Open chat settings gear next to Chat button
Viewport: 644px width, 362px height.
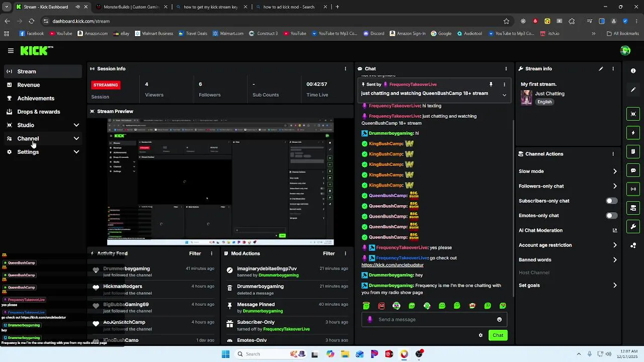480,335
